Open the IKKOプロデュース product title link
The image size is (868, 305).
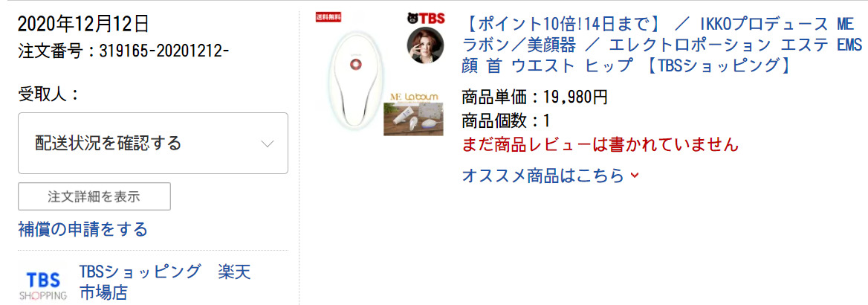[661, 45]
